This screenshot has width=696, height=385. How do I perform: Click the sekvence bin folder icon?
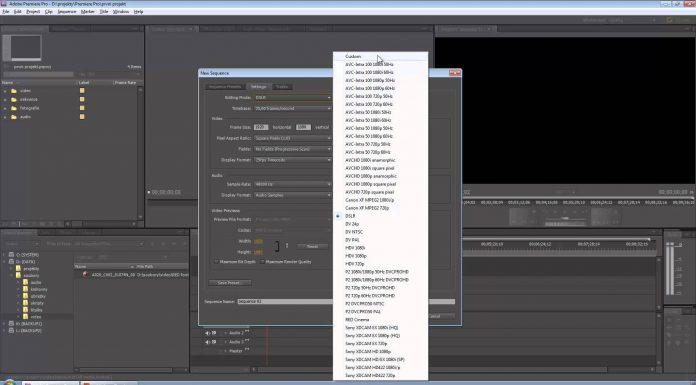(x=14, y=99)
